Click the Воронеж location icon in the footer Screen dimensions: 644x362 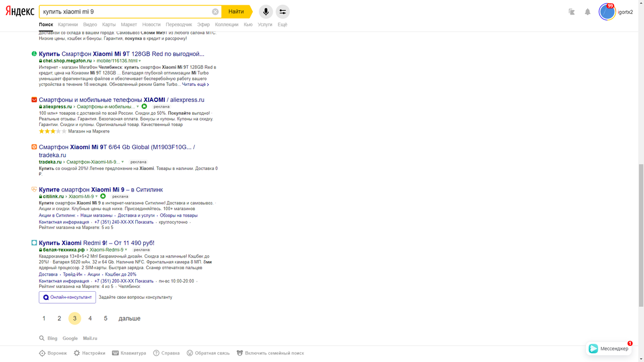[42, 353]
